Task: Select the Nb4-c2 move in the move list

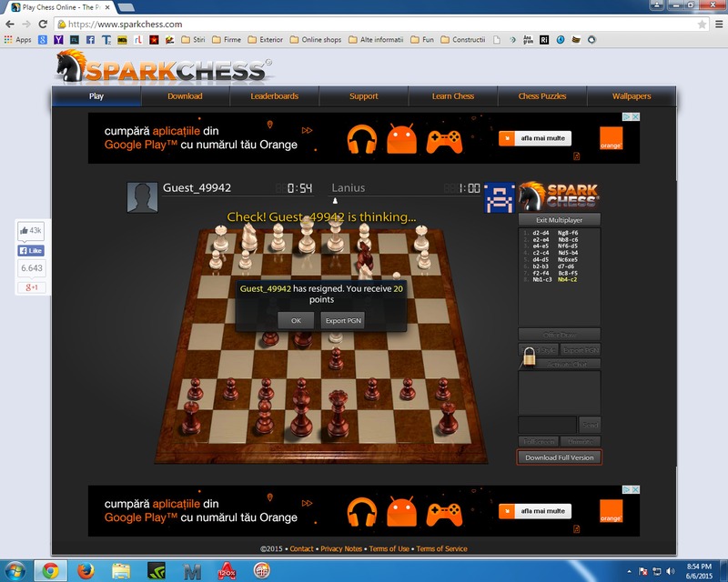Action: [x=567, y=279]
